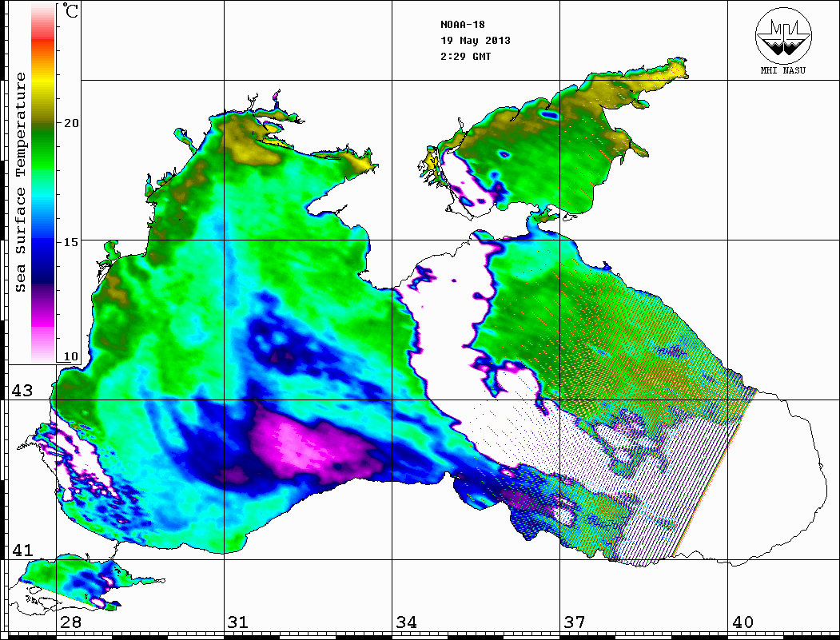Viewport: 840px width, 640px height.
Task: Click the 'NOAA-18' satellite label
Action: 462,25
